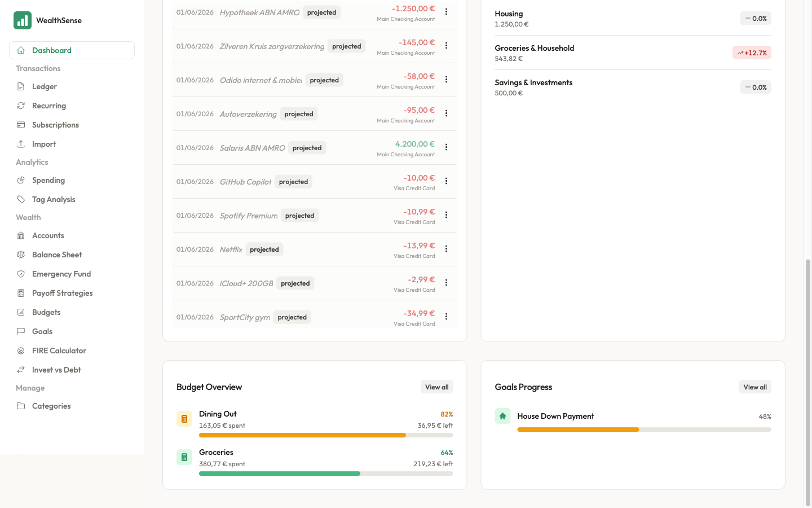Navigate to Subscriptions
The image size is (812, 508).
click(x=72, y=125)
